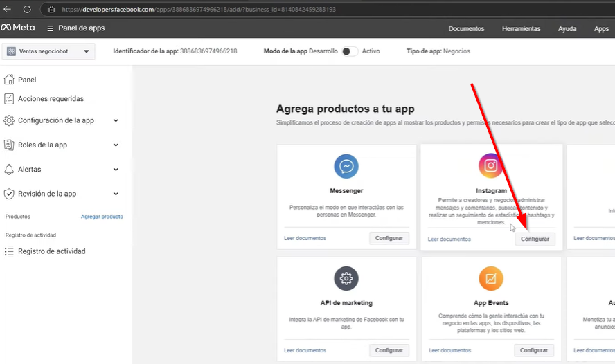Click the API de marketing card title

point(346,303)
